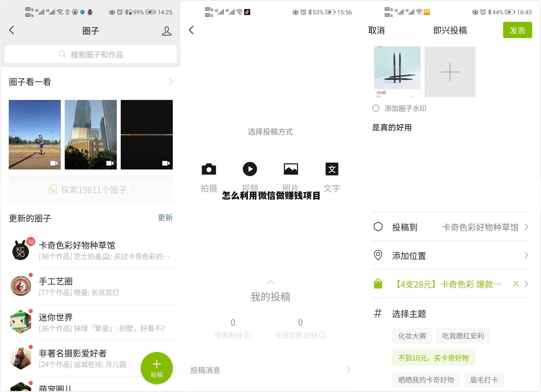Open linked product 【4支28元】 chevron

click(x=526, y=284)
